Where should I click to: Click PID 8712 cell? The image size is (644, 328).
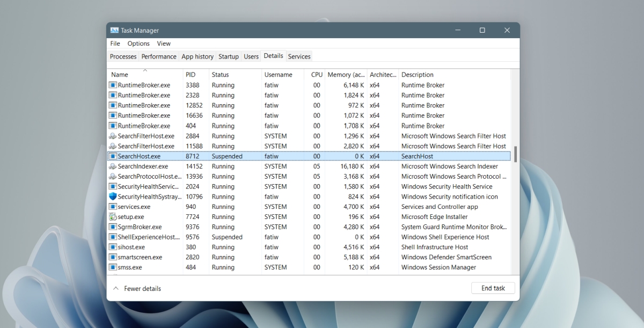(x=193, y=156)
